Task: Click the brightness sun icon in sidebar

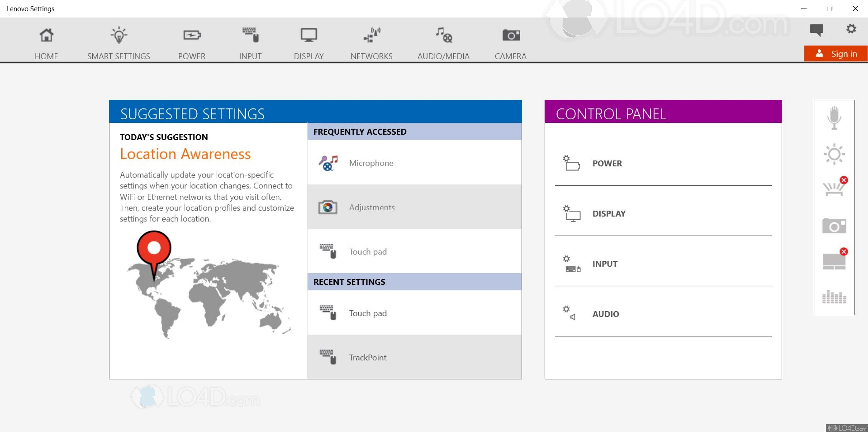Action: [834, 154]
